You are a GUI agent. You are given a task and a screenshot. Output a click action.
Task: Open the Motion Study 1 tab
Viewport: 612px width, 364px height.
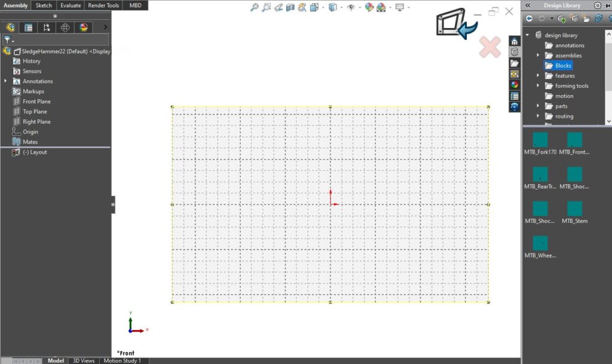123,360
